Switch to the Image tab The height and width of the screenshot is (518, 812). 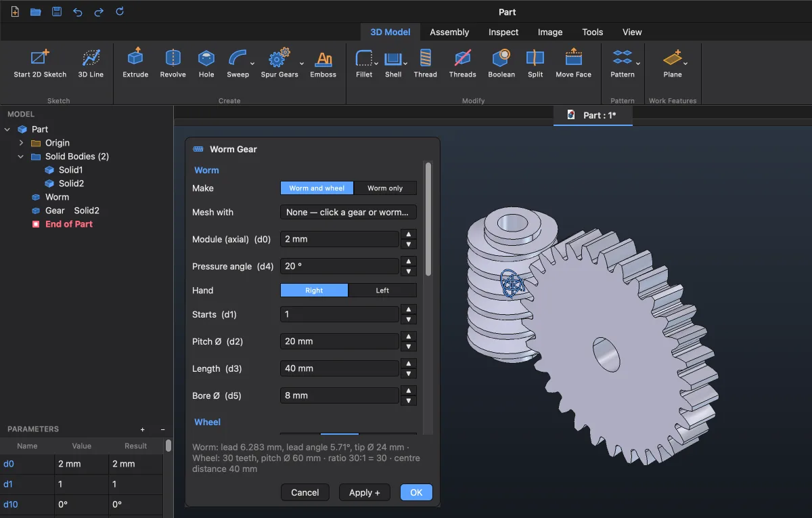[550, 32]
